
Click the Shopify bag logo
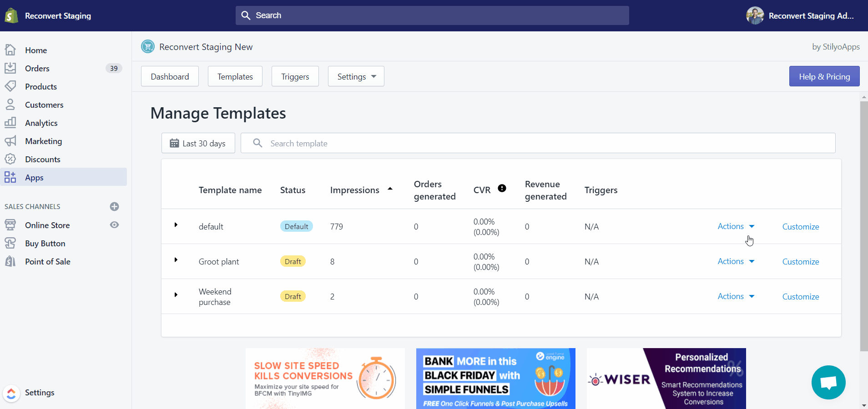(11, 15)
